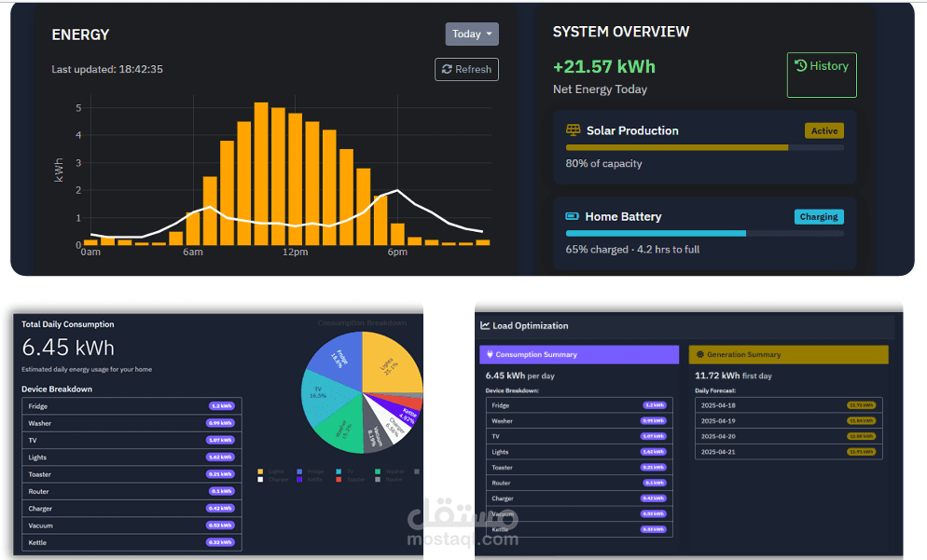Image resolution: width=927 pixels, height=560 pixels.
Task: Click the 1.2 kWh badge in Total Daily Consumption
Action: click(x=222, y=406)
